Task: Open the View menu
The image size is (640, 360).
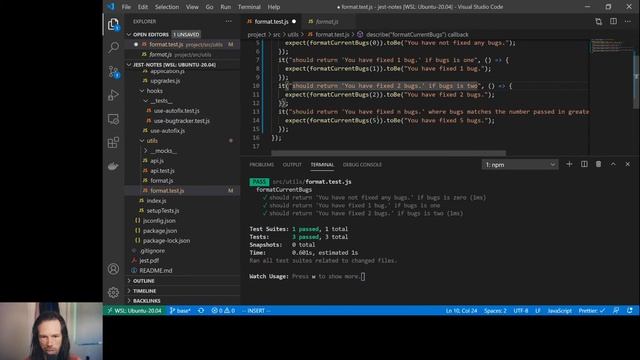Action: [192, 7]
